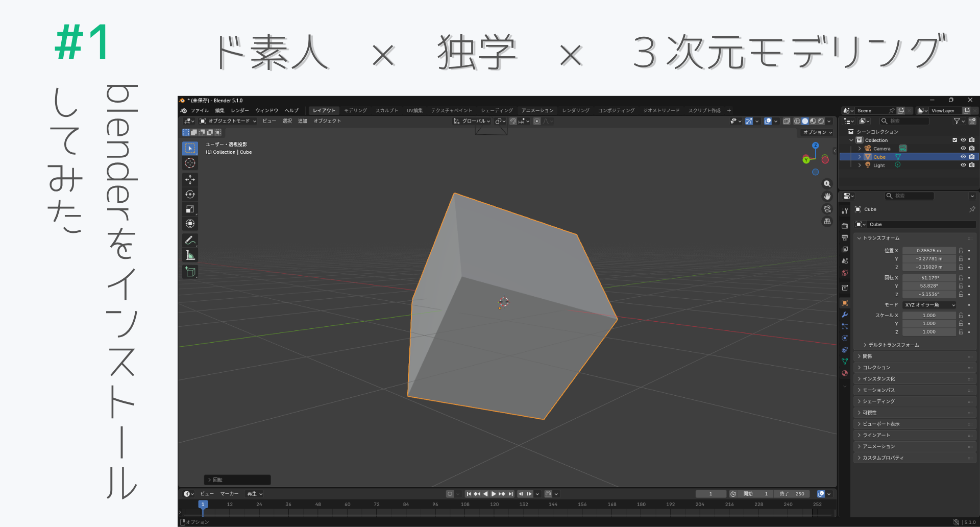The height and width of the screenshot is (527, 980).
Task: Uncheck the Collection exclude checkbox
Action: click(954, 140)
